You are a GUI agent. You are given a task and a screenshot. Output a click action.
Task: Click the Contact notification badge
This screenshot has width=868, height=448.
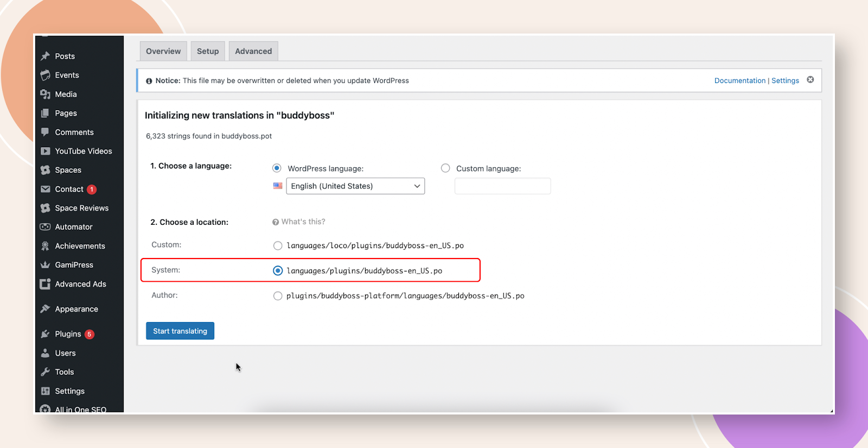(x=92, y=190)
